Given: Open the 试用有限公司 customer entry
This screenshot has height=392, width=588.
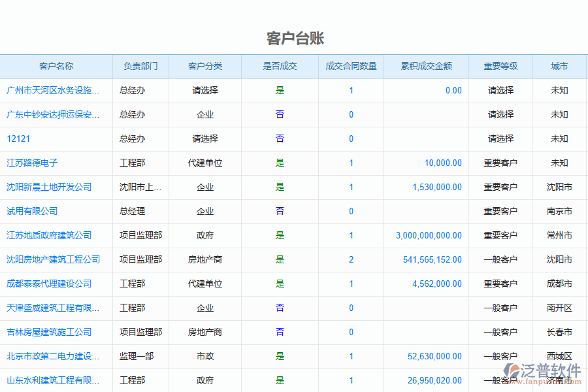Looking at the screenshot, I should pyautogui.click(x=32, y=211).
